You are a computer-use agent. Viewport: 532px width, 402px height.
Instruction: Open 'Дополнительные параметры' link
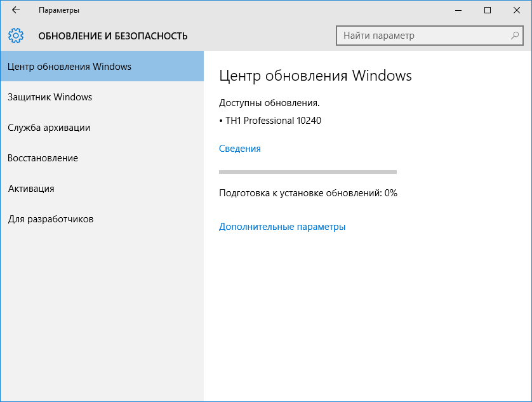tap(282, 227)
